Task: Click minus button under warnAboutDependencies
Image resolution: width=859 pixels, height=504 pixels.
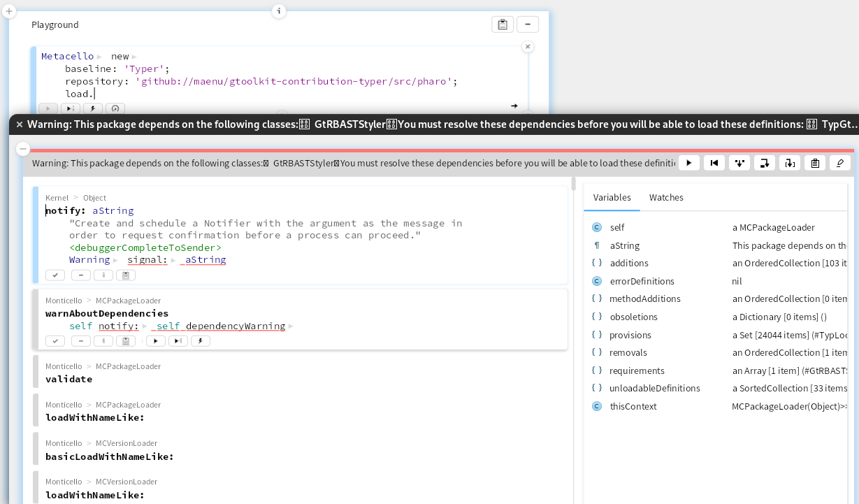Action: point(80,341)
